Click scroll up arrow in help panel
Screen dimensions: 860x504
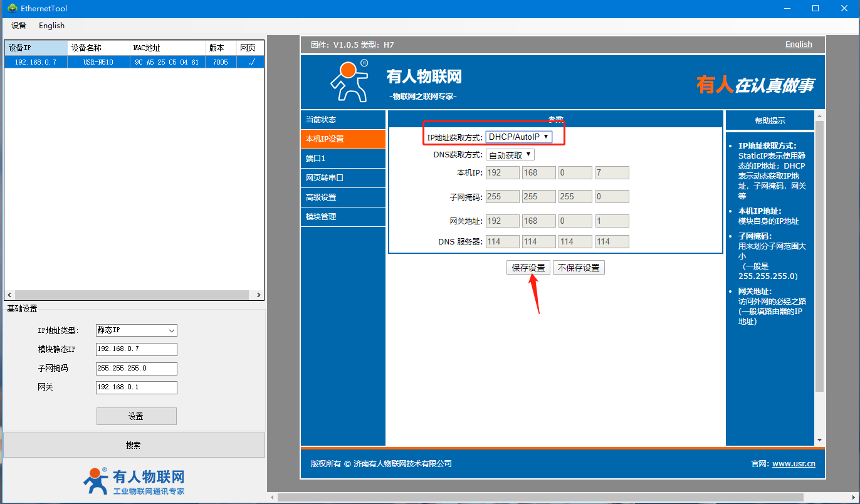tap(819, 115)
